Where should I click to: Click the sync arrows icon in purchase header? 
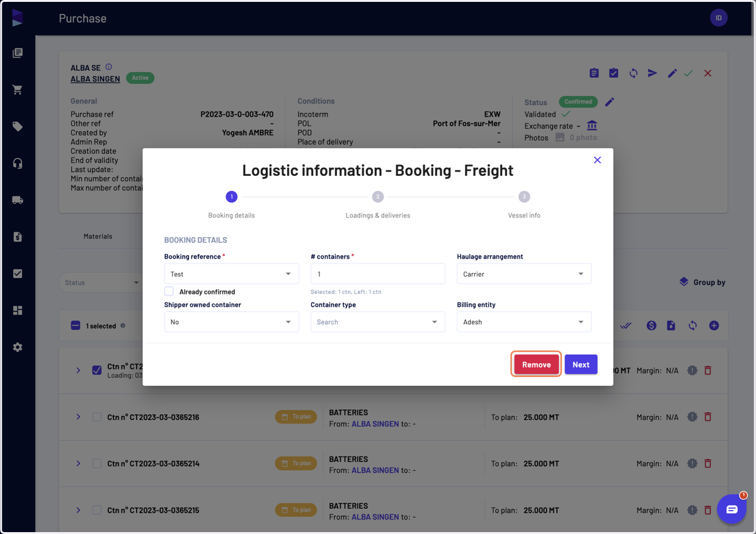click(x=633, y=73)
